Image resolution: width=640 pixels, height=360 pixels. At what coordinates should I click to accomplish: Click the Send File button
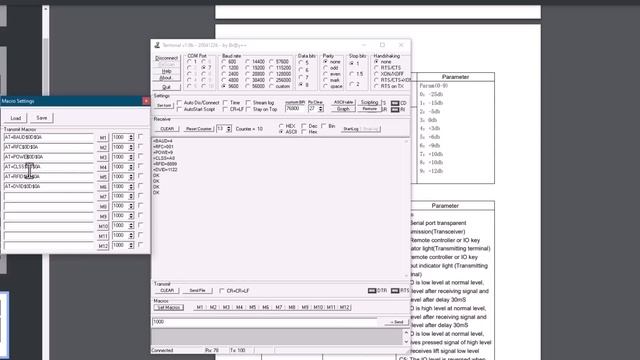pyautogui.click(x=198, y=291)
